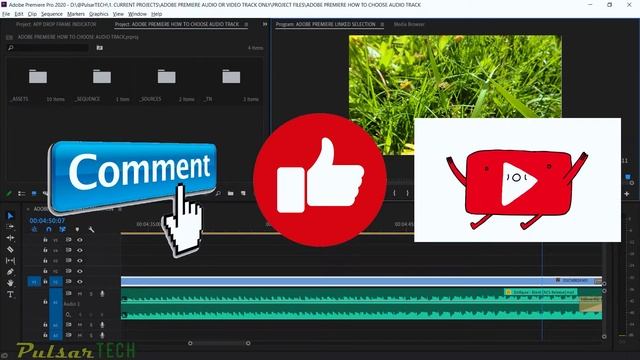Select the Hand tool
The width and height of the screenshot is (640, 360).
[x=10, y=282]
